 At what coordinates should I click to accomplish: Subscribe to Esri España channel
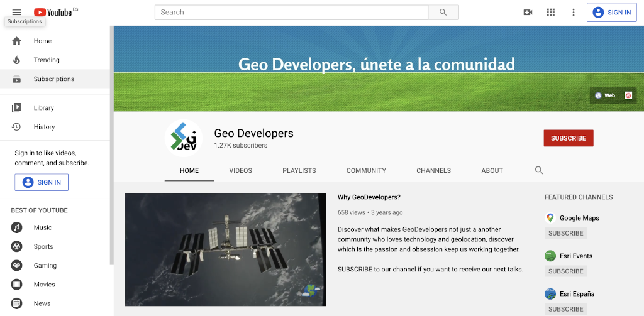coord(565,308)
